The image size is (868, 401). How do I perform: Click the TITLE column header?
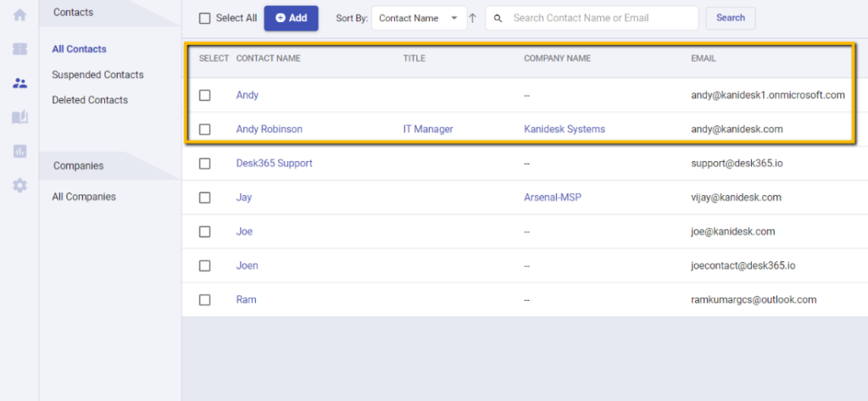click(x=415, y=58)
